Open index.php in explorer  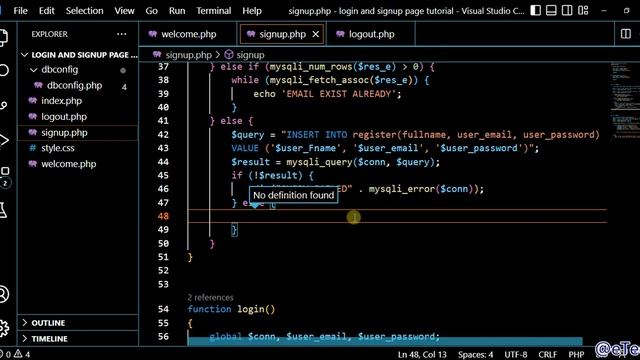[78, 101]
